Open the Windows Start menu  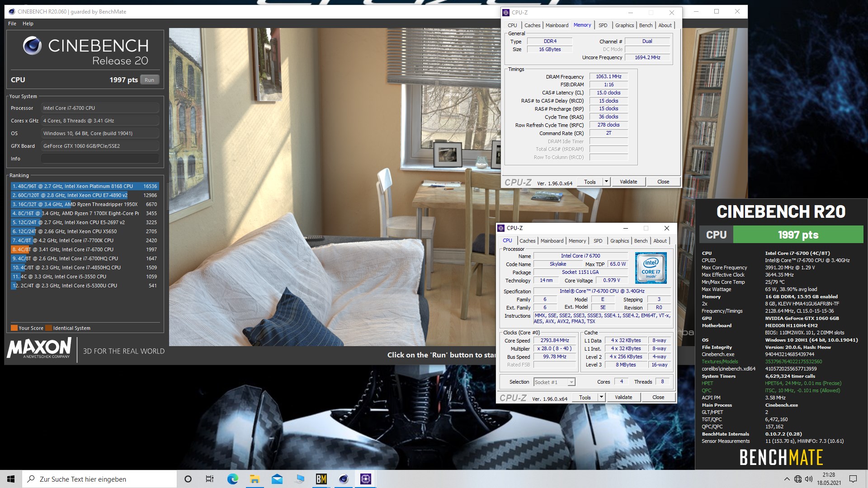coord(11,479)
